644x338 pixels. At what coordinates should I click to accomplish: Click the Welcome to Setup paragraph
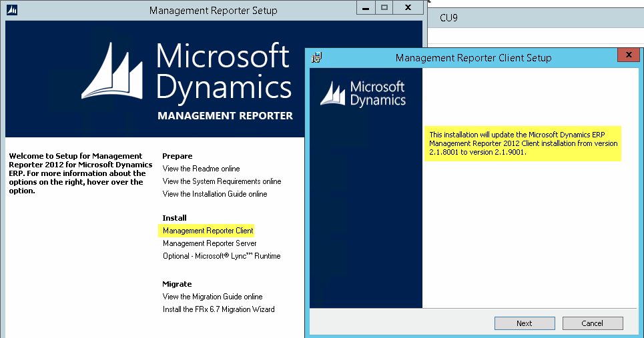click(81, 173)
